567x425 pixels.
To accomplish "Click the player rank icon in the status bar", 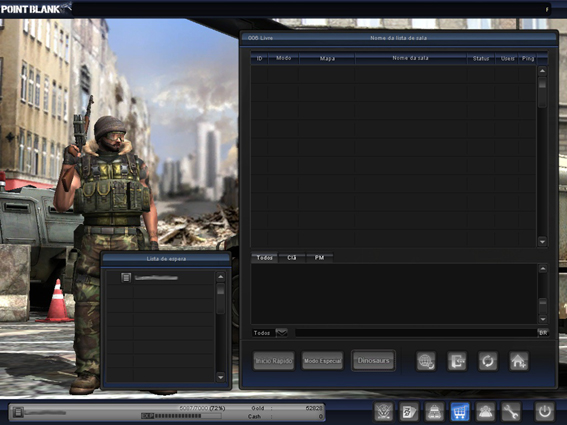I will (x=18, y=412).
